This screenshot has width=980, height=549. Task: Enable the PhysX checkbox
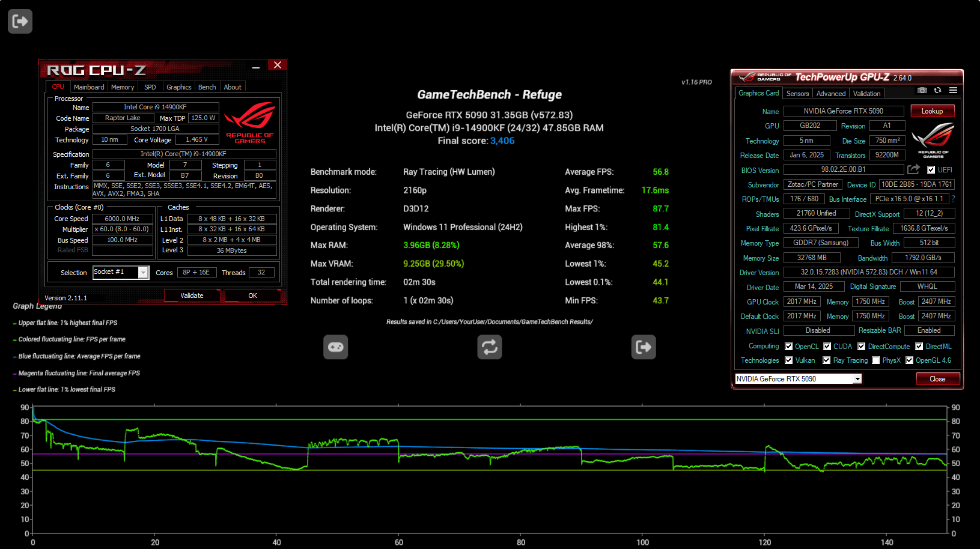pos(875,360)
